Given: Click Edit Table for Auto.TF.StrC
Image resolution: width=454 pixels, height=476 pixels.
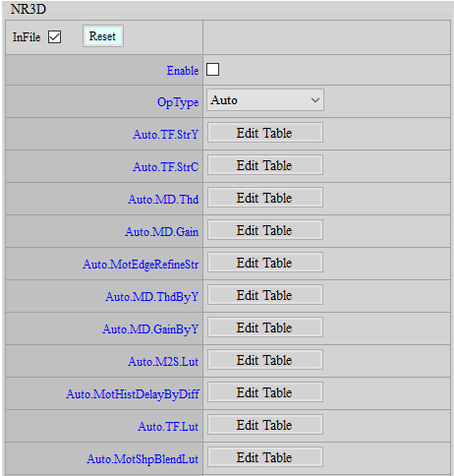Looking at the screenshot, I should pos(265,165).
